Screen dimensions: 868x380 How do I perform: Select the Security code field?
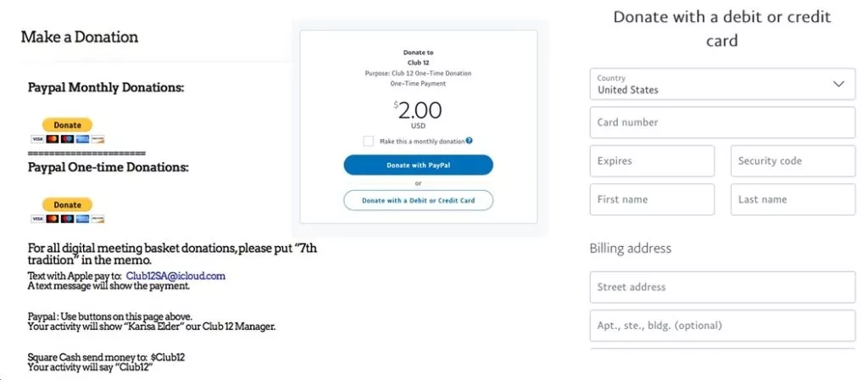(793, 161)
